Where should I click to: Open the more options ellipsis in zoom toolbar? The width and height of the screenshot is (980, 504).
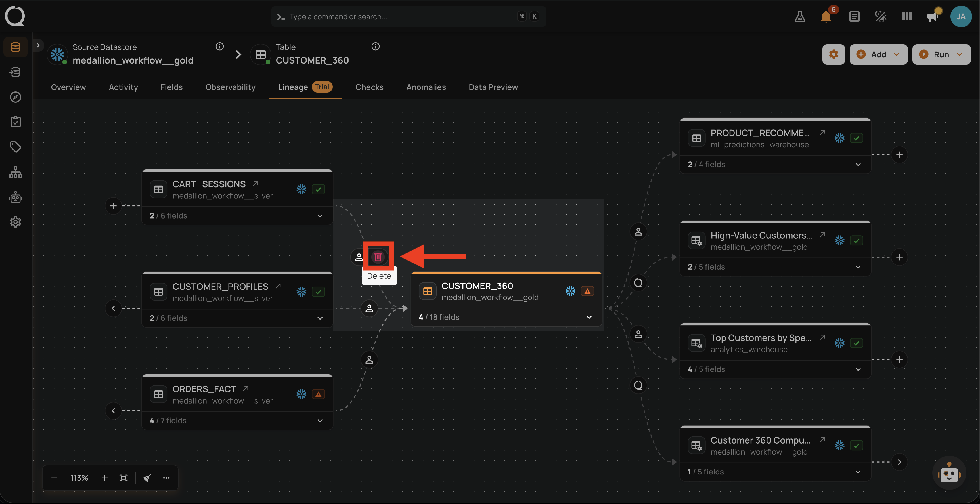coord(166,478)
